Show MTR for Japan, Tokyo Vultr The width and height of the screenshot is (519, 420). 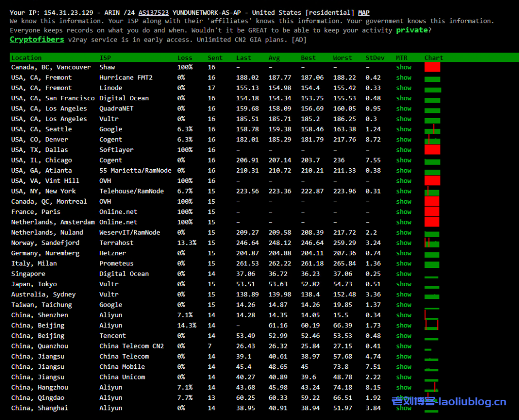coord(403,284)
